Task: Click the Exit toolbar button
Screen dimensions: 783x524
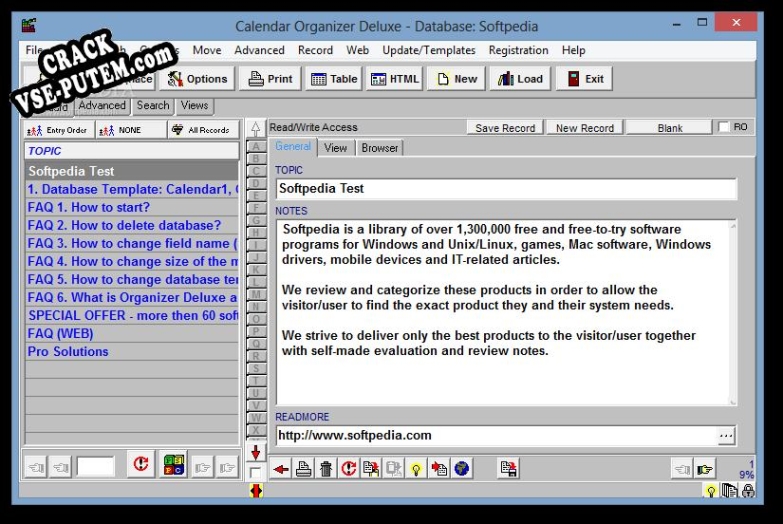Action: pos(584,79)
